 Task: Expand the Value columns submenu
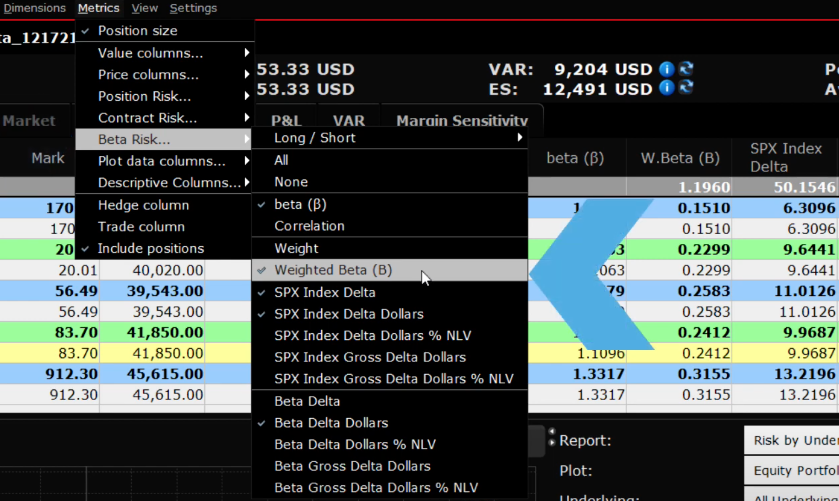[x=150, y=53]
